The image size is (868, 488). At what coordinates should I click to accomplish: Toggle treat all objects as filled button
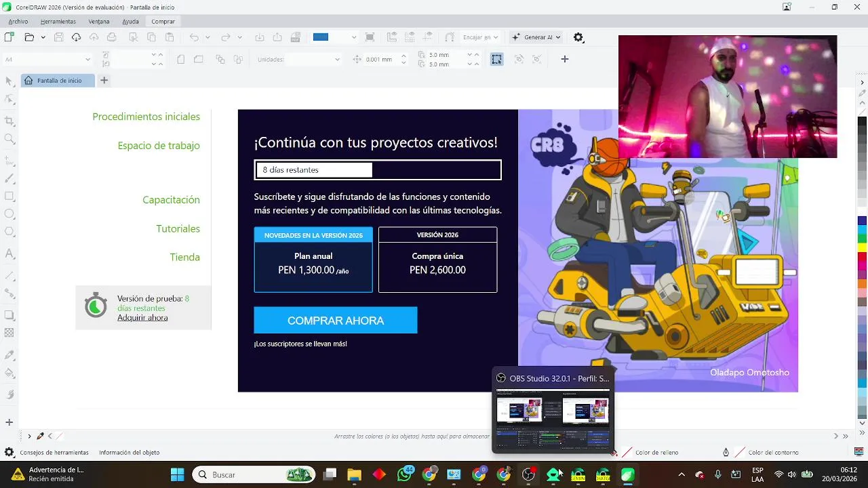point(497,59)
